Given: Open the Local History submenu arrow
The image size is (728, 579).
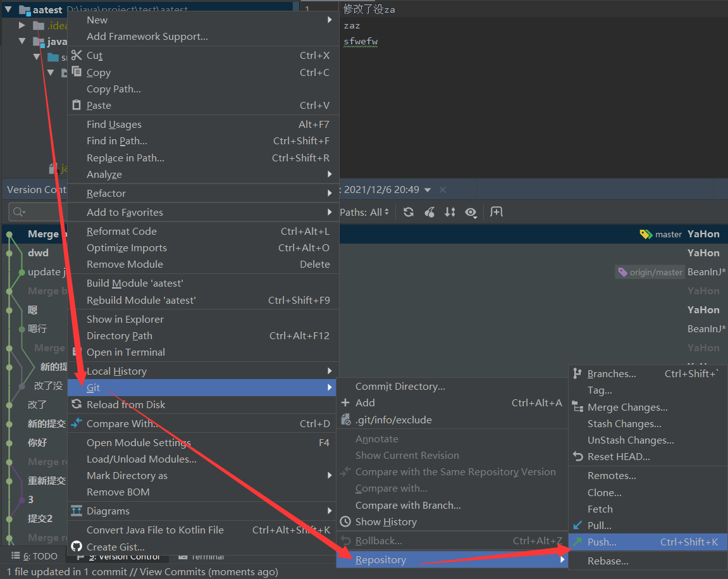Looking at the screenshot, I should pyautogui.click(x=329, y=371).
